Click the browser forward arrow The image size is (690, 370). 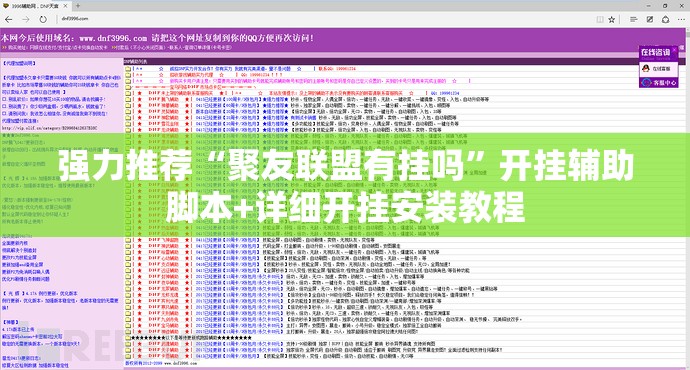[26, 19]
